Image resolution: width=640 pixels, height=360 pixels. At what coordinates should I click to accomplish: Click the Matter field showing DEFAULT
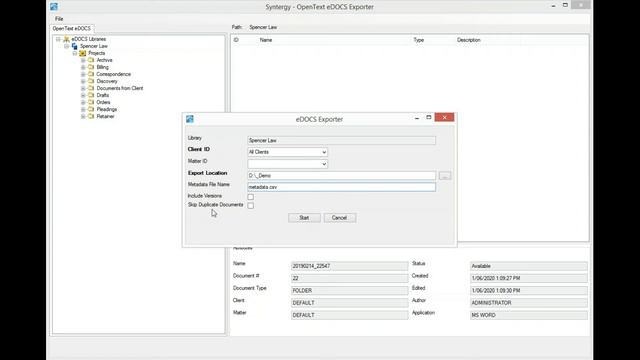point(349,315)
